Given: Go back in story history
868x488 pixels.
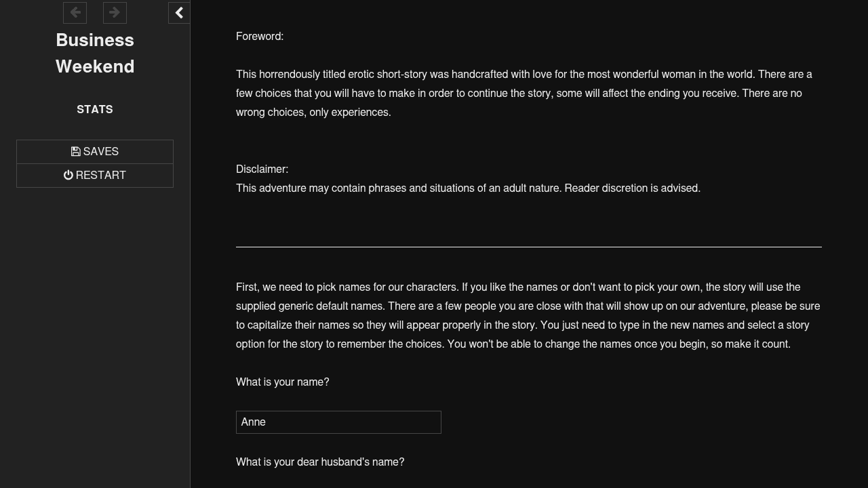Looking at the screenshot, I should [x=75, y=13].
